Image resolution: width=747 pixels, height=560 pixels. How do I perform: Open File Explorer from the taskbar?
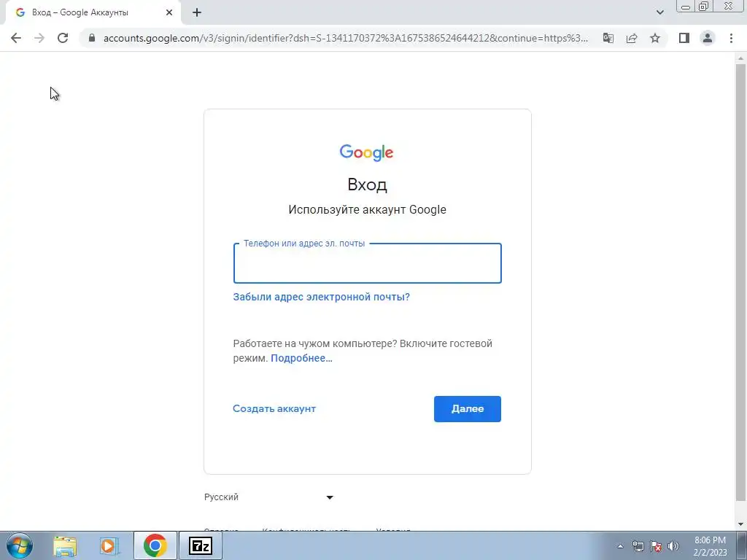click(x=65, y=545)
